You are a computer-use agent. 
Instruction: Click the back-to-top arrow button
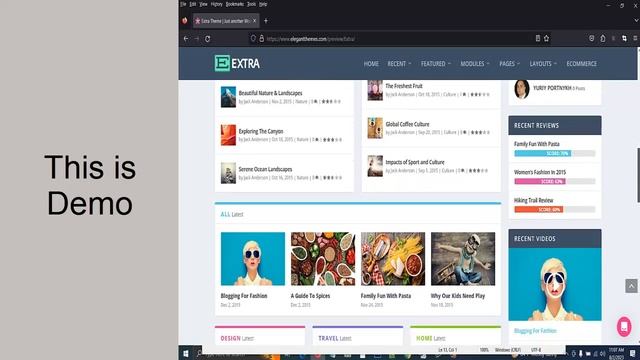click(631, 286)
